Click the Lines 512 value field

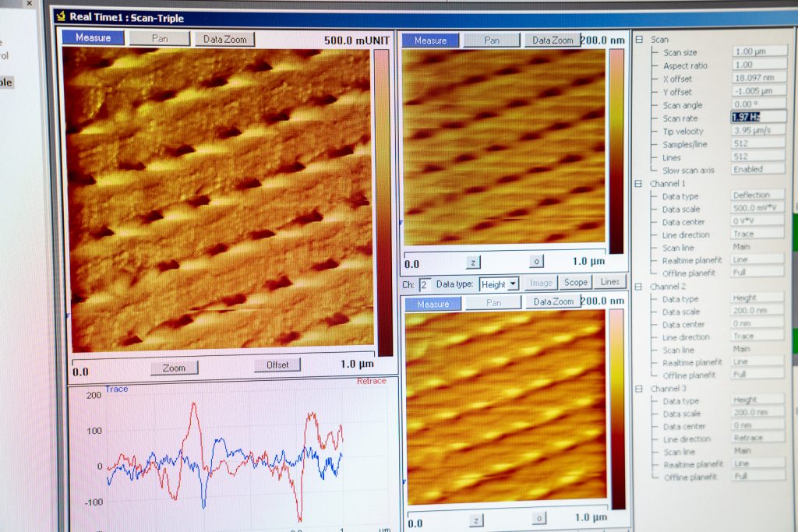click(758, 156)
